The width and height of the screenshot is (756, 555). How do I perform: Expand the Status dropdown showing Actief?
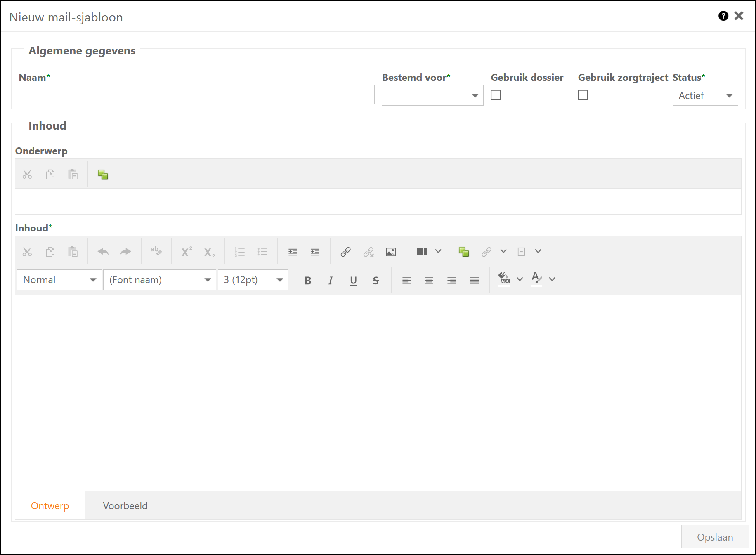pyautogui.click(x=705, y=95)
